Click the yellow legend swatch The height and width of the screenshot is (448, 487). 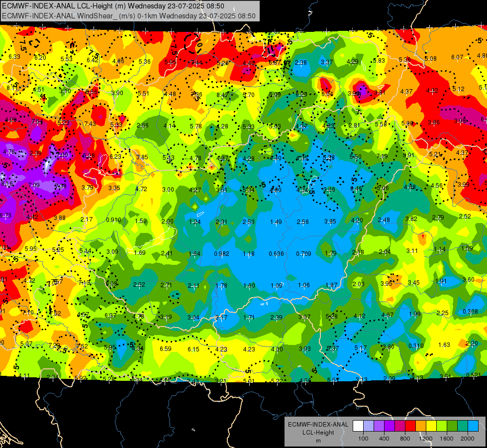point(431,426)
